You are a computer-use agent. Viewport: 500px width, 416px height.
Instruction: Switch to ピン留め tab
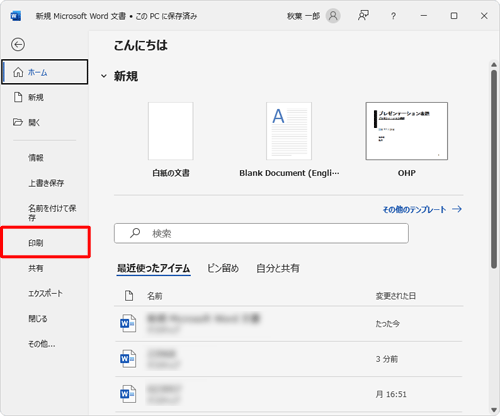[223, 268]
